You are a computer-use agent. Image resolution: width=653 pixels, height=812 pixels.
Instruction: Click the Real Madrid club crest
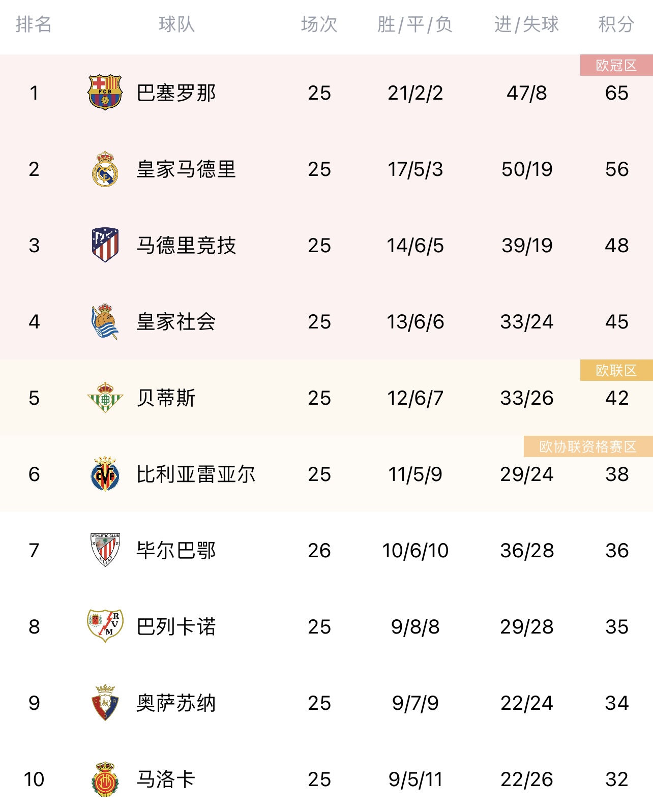click(x=105, y=169)
